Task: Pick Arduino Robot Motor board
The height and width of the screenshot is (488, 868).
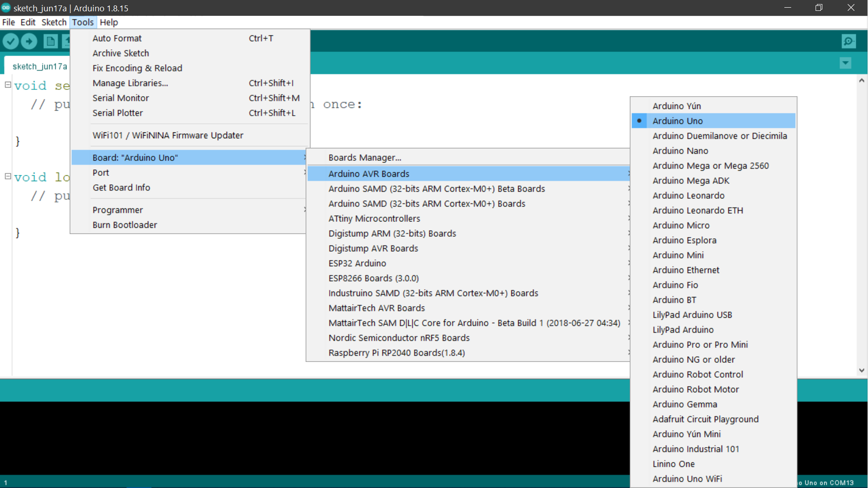Action: click(x=713, y=389)
